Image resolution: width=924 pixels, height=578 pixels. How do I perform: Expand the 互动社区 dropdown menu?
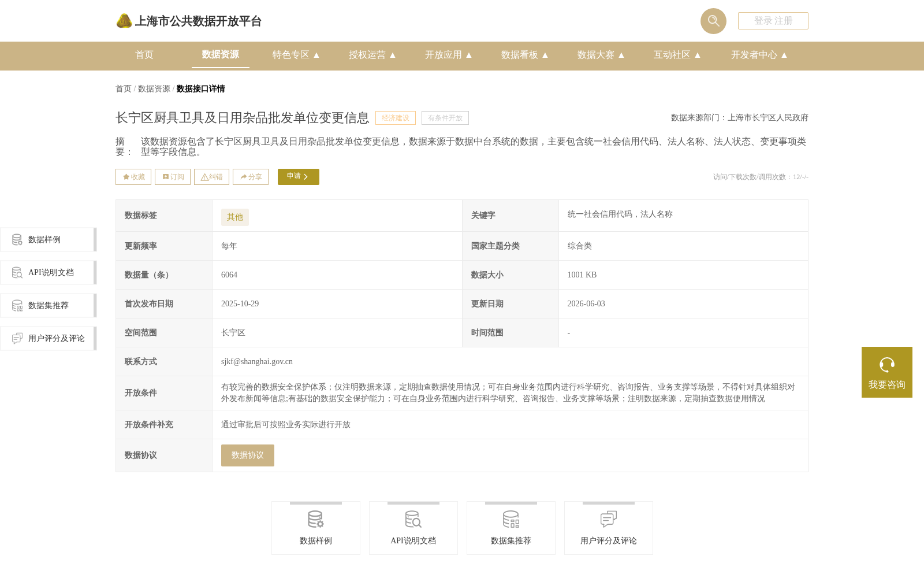pyautogui.click(x=677, y=55)
